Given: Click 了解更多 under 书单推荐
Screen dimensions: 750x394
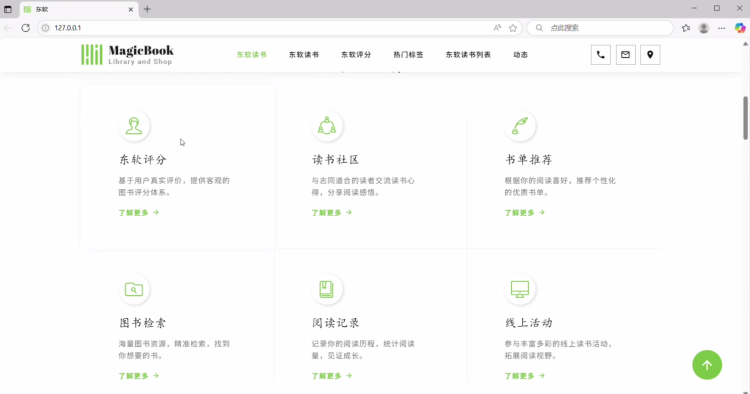Looking at the screenshot, I should 525,213.
